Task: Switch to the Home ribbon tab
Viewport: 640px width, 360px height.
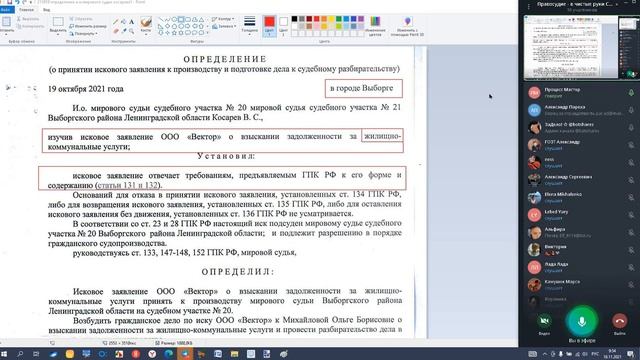Action: pos(27,9)
